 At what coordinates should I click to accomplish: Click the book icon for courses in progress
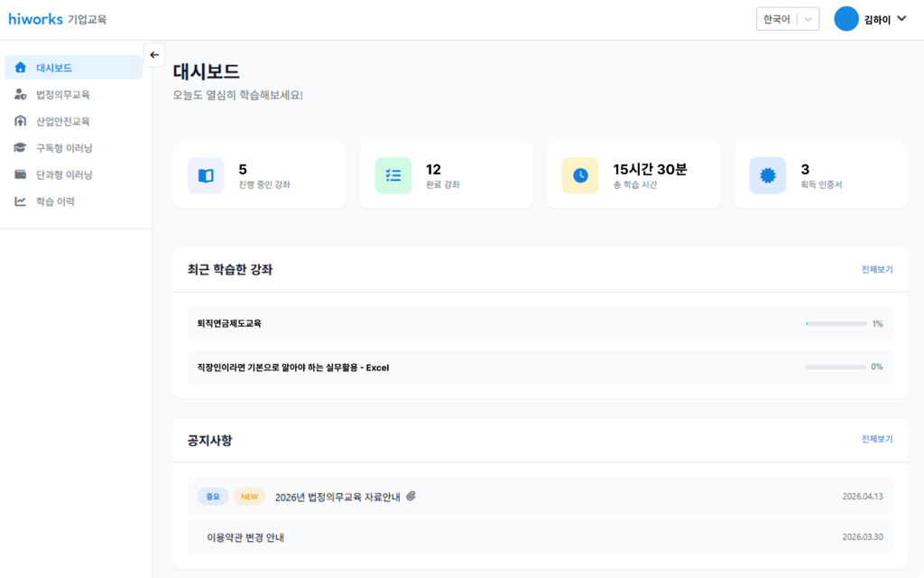click(206, 175)
